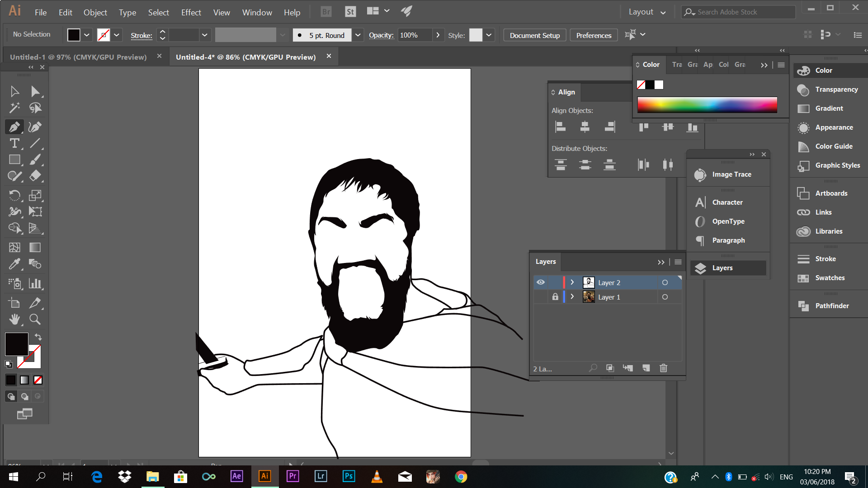Delete selection with Layers trash icon
This screenshot has width=868, height=488.
[663, 368]
